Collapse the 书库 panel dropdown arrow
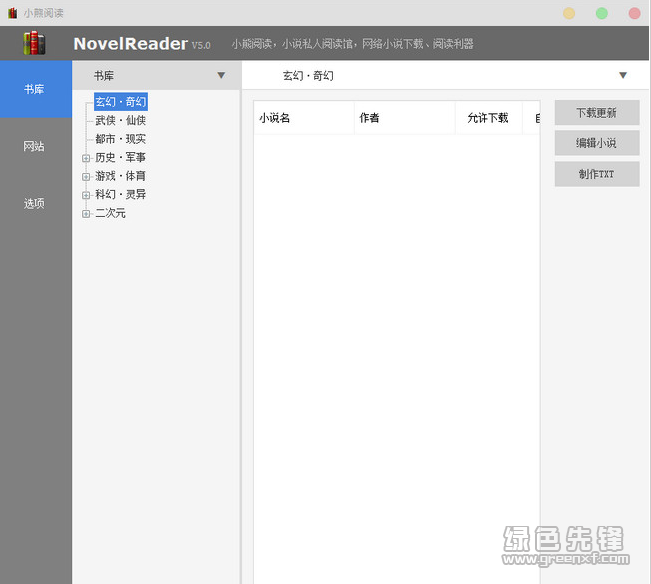Screen dimensions: 651x584 pos(221,76)
